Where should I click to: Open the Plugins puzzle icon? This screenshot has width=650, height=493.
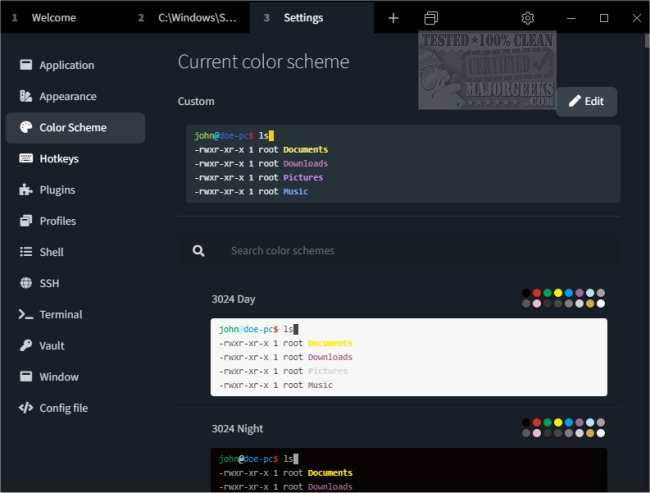coord(26,190)
